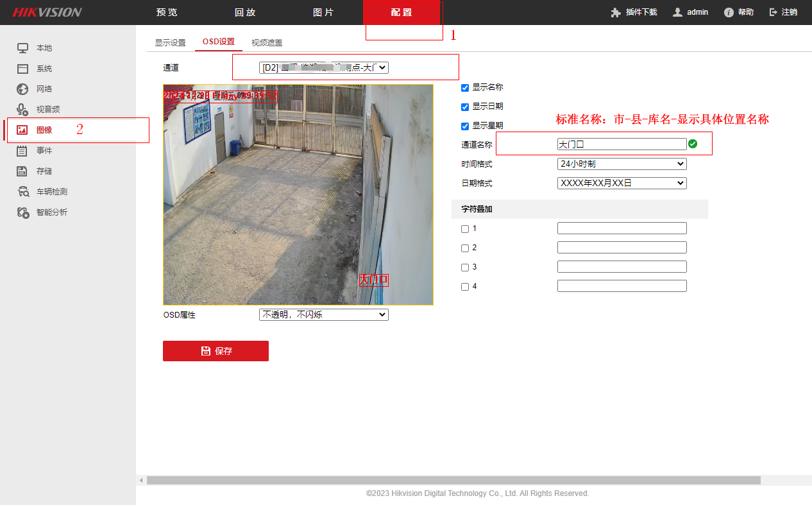Screen dimensions: 812x505
Task: Click the 智能分析 icon in sidebar
Action: click(x=23, y=212)
